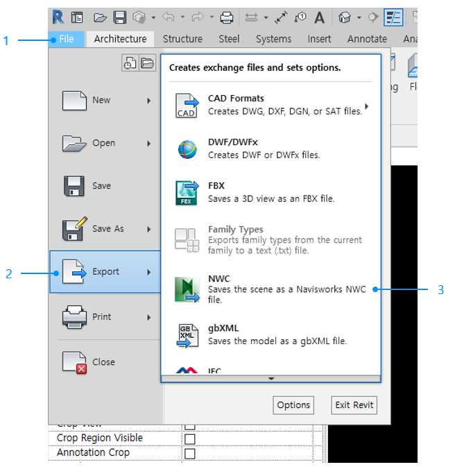Click the Section tool icon
Viewport: 455px width, 476px height.
(x=373, y=17)
